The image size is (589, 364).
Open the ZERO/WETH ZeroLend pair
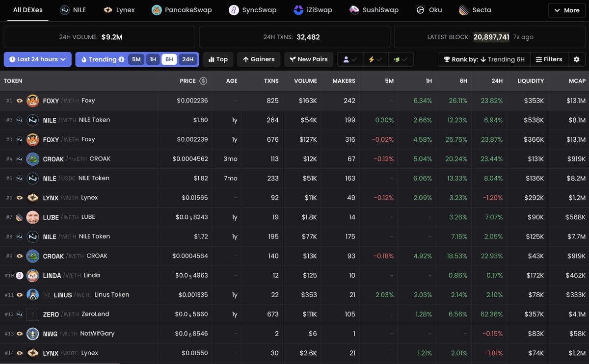[294, 314]
